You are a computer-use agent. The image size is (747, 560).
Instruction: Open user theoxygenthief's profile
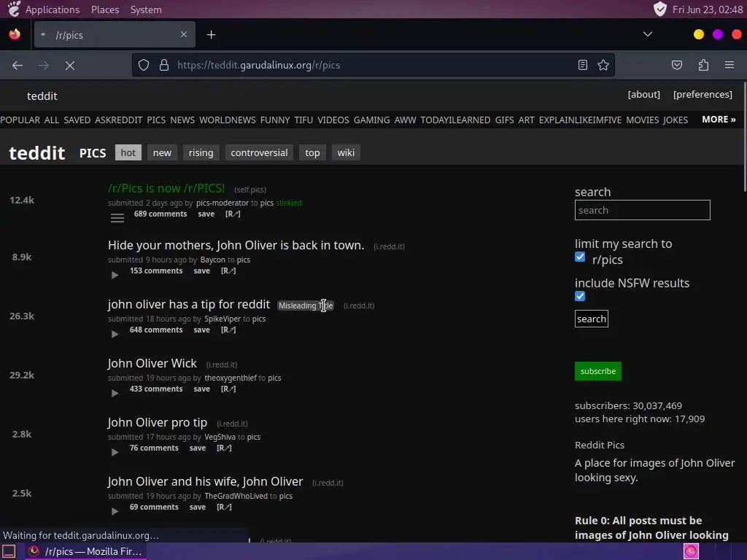point(231,378)
